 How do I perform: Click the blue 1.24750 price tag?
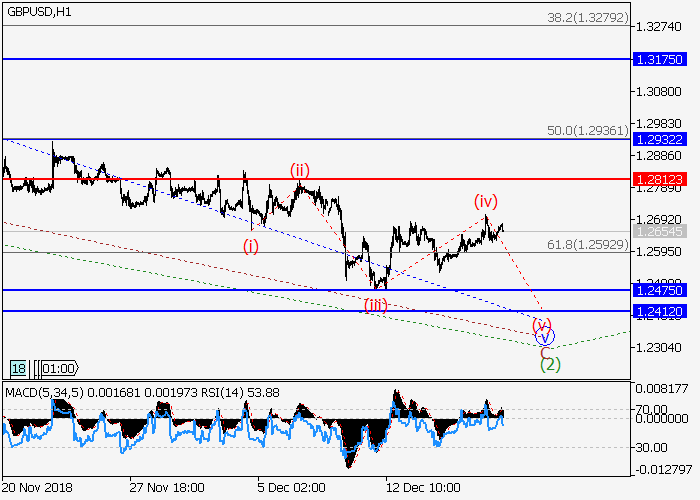click(659, 290)
